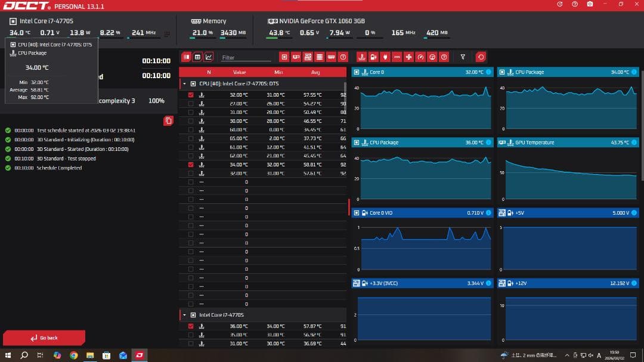Viewport: 644px width, 362px height.
Task: Select the 'Test schedule started' log entry
Action: click(x=86, y=130)
